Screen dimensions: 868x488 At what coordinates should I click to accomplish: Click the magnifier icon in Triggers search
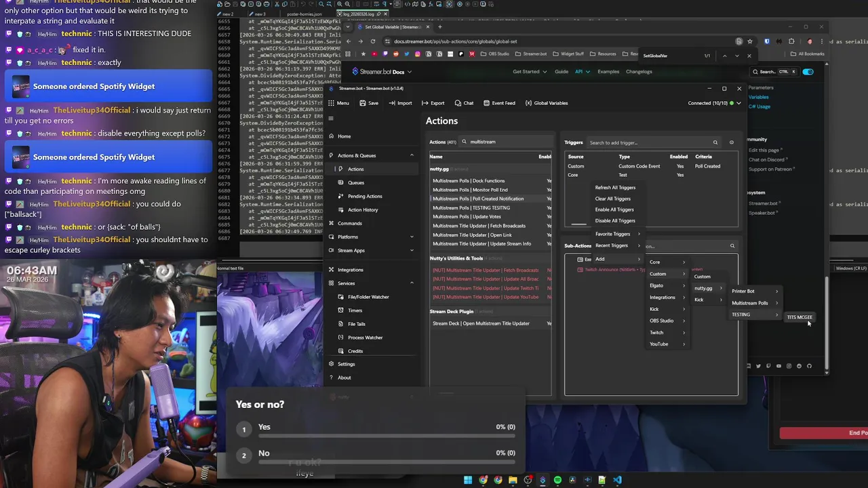[715, 142]
